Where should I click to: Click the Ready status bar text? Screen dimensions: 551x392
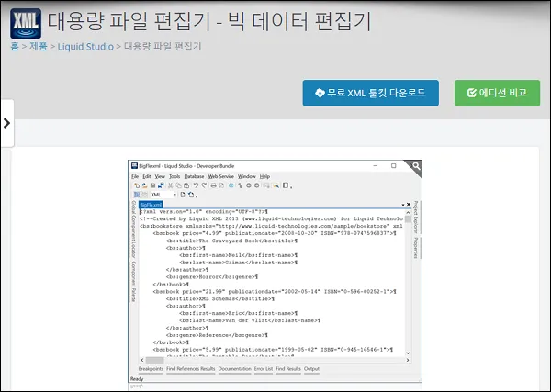[137, 379]
